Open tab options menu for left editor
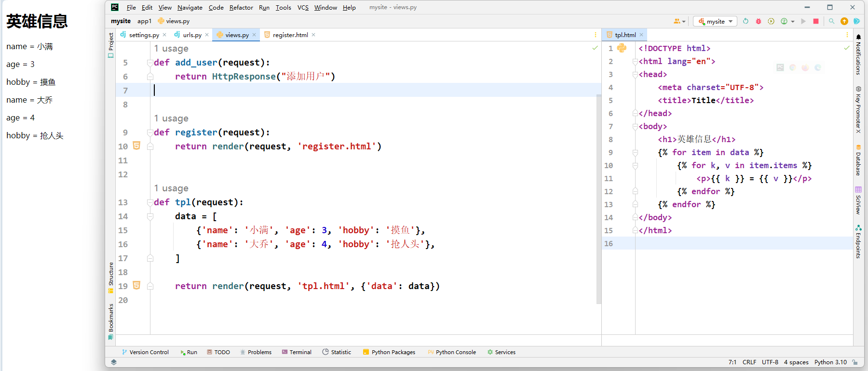Screen dimensions: 868x371 pos(595,35)
